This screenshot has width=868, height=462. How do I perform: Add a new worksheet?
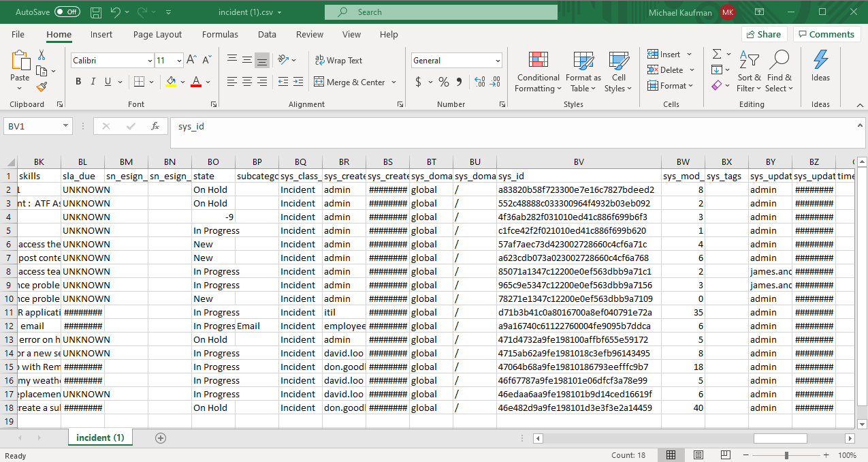160,437
